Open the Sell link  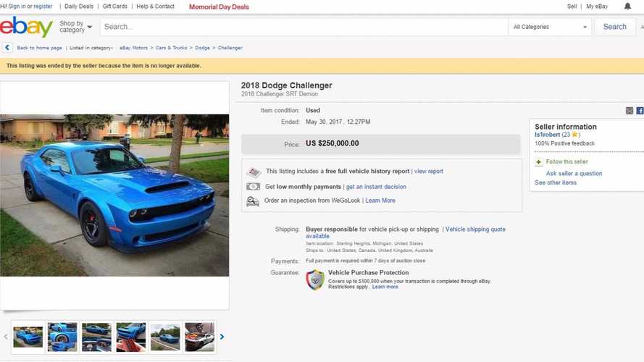click(572, 7)
